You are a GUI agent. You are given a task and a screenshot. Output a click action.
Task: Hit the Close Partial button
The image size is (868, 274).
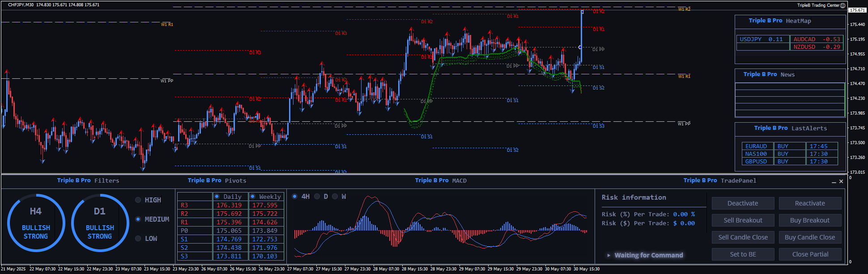[x=810, y=254]
